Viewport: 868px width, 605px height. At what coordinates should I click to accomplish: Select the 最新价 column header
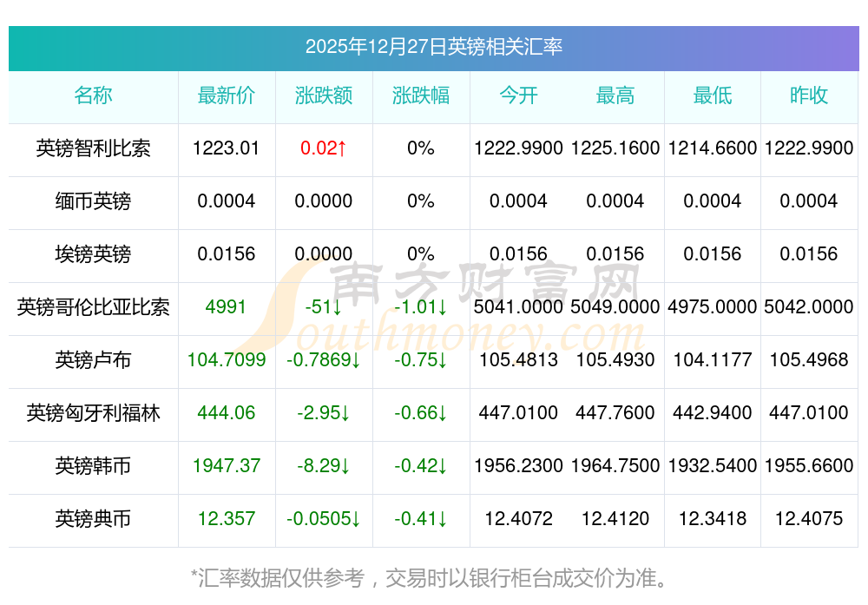(226, 95)
